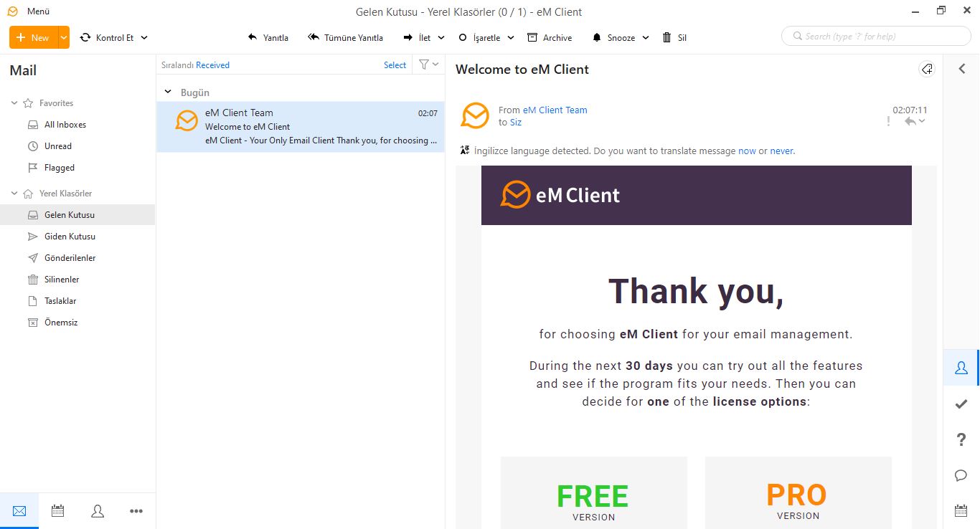Create a new message with New button
Viewport: 980px width, 529px height.
(x=33, y=37)
